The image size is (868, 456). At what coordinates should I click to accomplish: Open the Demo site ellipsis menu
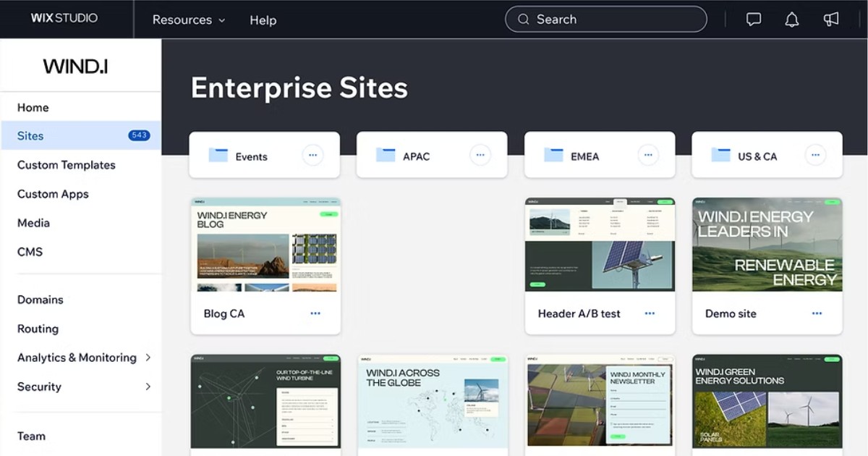click(817, 313)
